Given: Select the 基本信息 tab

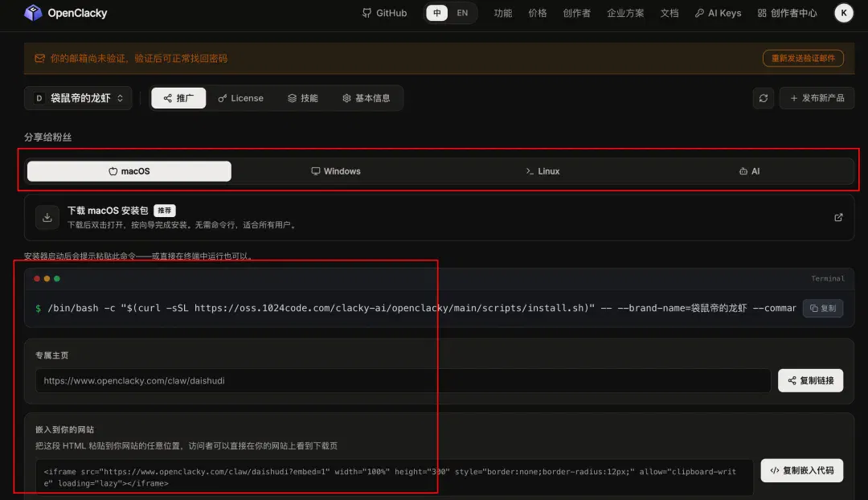Looking at the screenshot, I should [366, 98].
